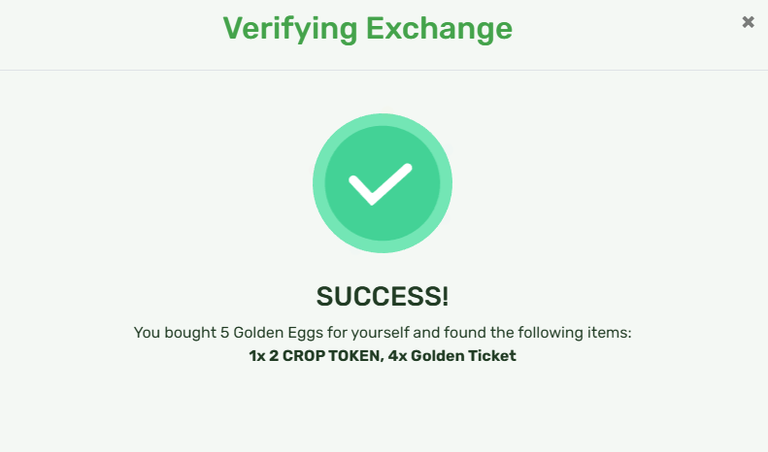Viewport: 768px width, 452px height.
Task: Select the "Verifying Exchange" dialog title
Action: point(367,29)
